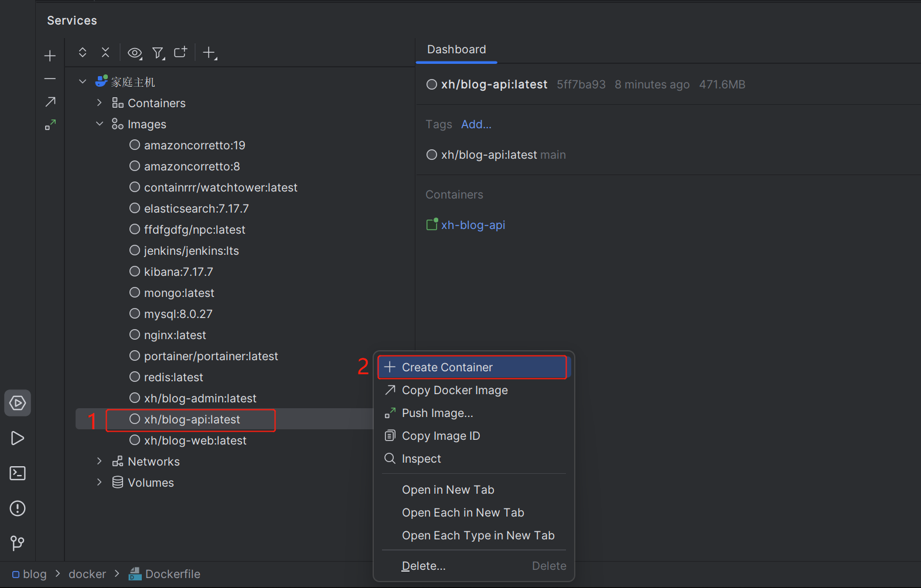Screen dimensions: 921x588
Task: Select the mysql:8.0.27 image
Action: pos(178,314)
